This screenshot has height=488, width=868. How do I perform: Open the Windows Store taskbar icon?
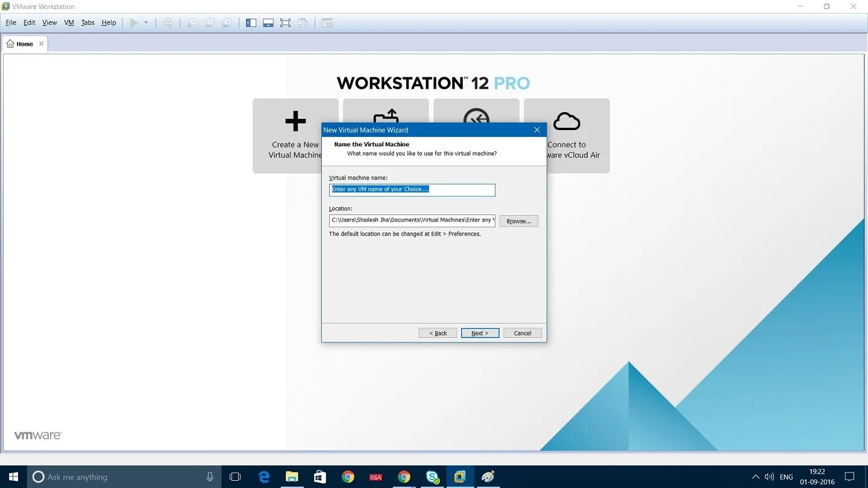click(x=320, y=477)
